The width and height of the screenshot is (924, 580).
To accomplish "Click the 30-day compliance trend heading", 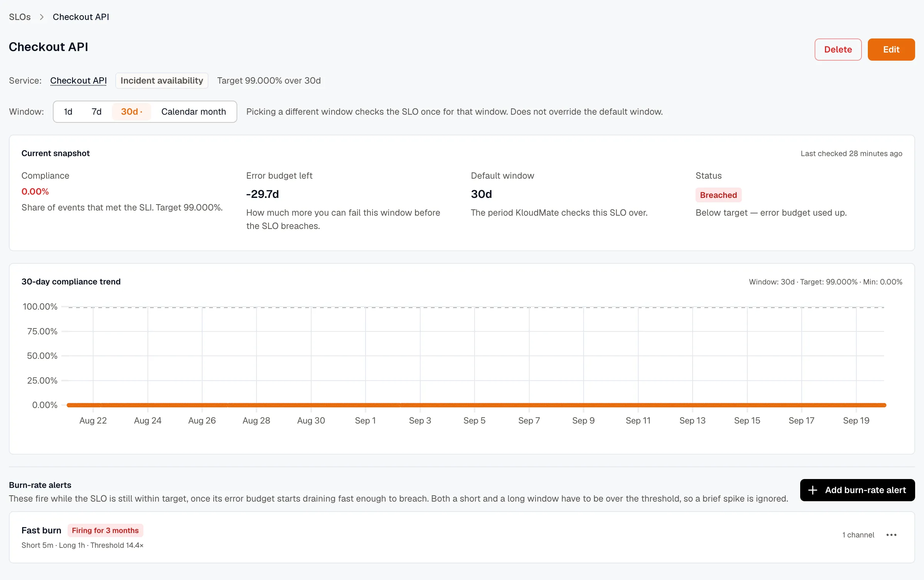I will (x=71, y=281).
